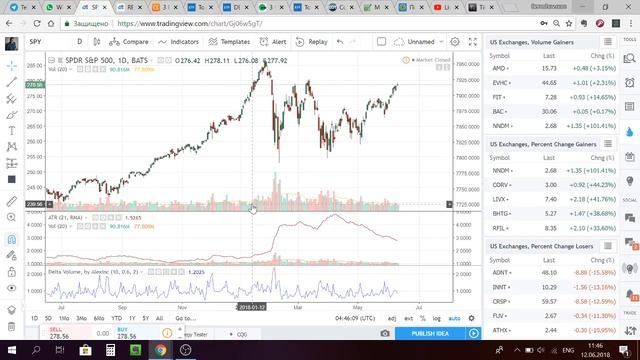Click the Compare button
The height and width of the screenshot is (360, 640).
click(129, 42)
